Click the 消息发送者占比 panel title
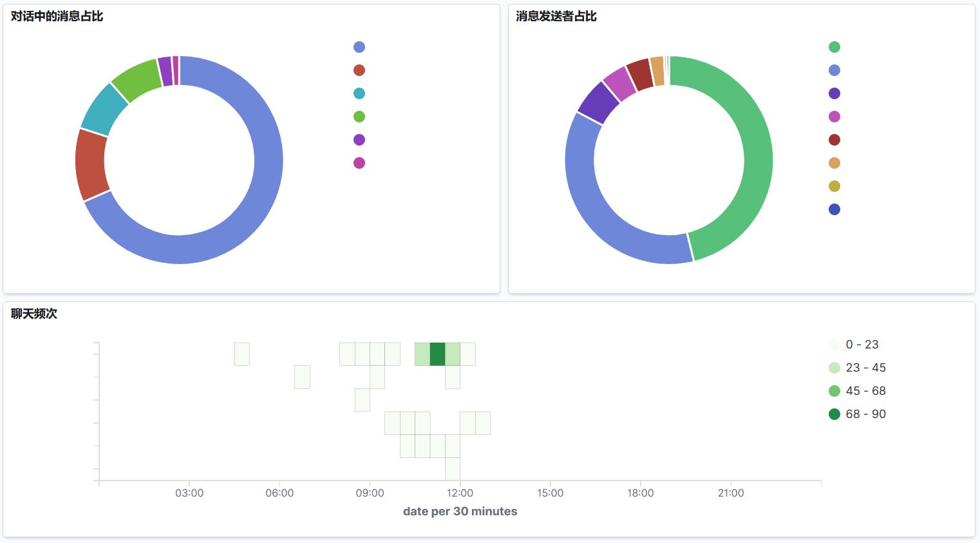The height and width of the screenshot is (543, 980). point(556,16)
